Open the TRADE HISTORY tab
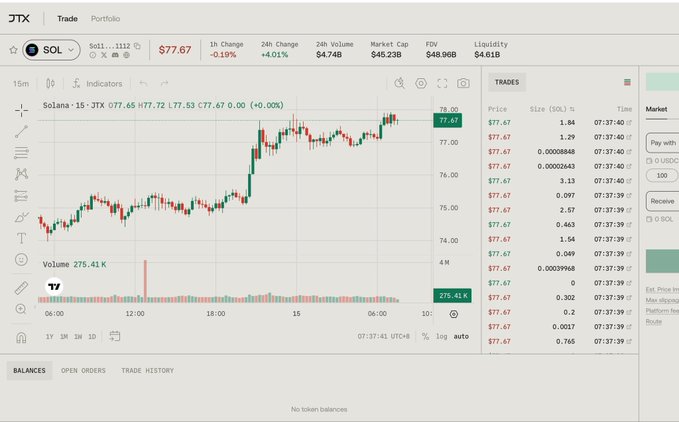This screenshot has height=422, width=679. [147, 370]
